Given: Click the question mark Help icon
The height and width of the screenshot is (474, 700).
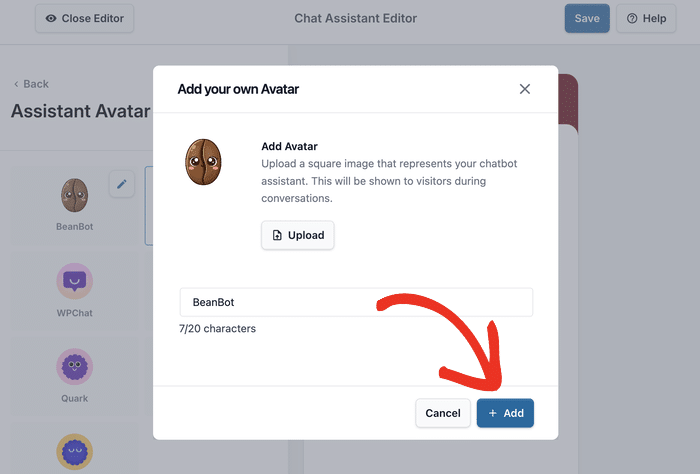Looking at the screenshot, I should (x=632, y=18).
